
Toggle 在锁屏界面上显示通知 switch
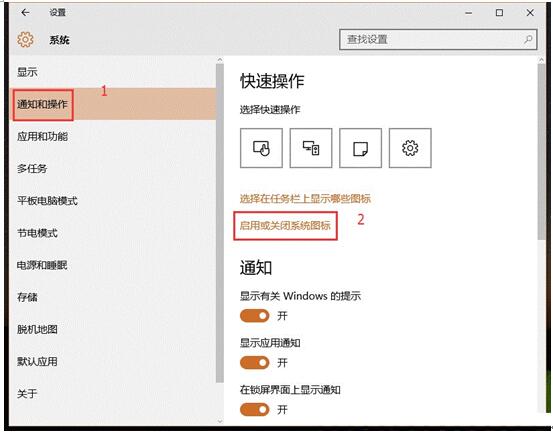[x=255, y=409]
